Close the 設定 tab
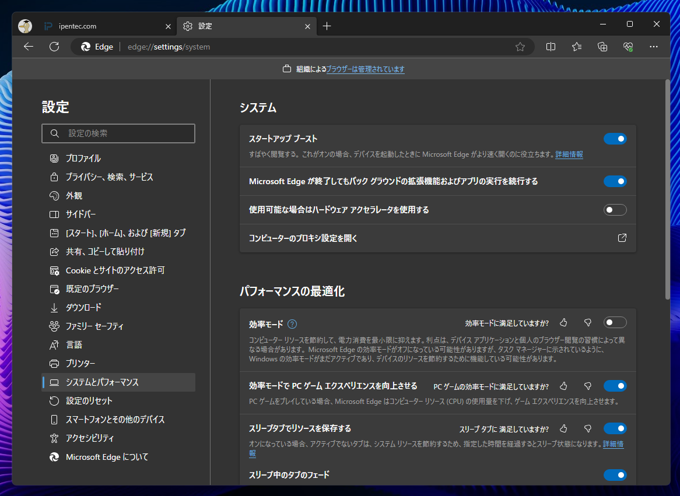This screenshot has height=496, width=680. click(x=307, y=26)
